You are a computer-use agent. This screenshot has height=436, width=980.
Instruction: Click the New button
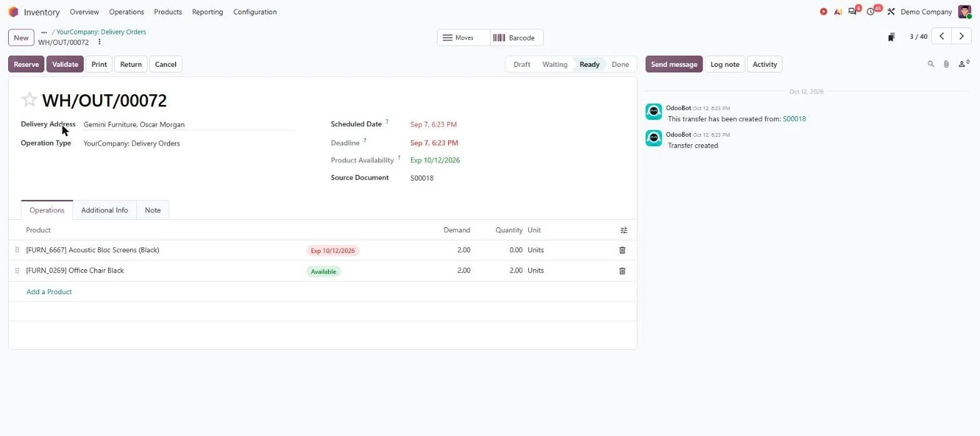pyautogui.click(x=21, y=37)
